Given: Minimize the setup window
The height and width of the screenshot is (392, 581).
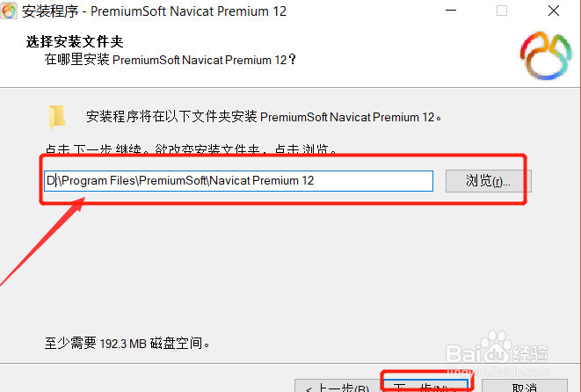Looking at the screenshot, I should click(451, 11).
